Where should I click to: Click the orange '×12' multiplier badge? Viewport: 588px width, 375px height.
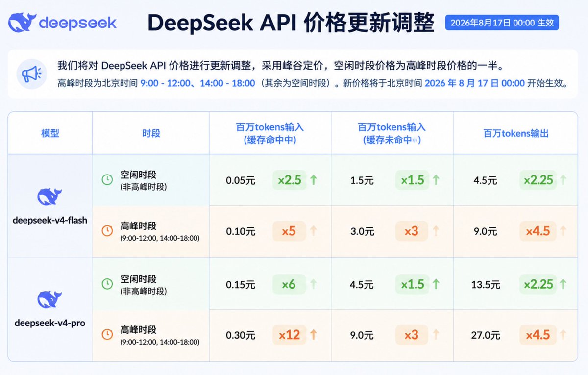coord(289,335)
